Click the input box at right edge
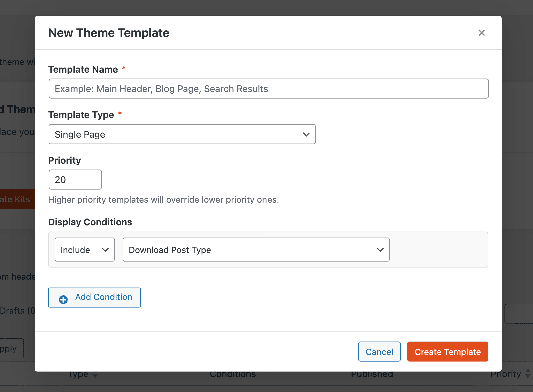533x392 pixels. click(x=519, y=314)
